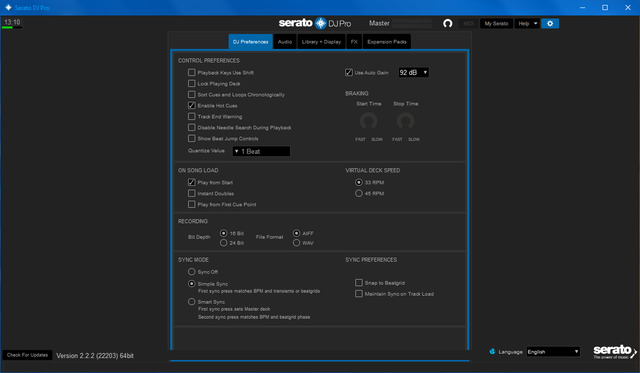Select 33 RPM virtual deck speed

point(359,182)
